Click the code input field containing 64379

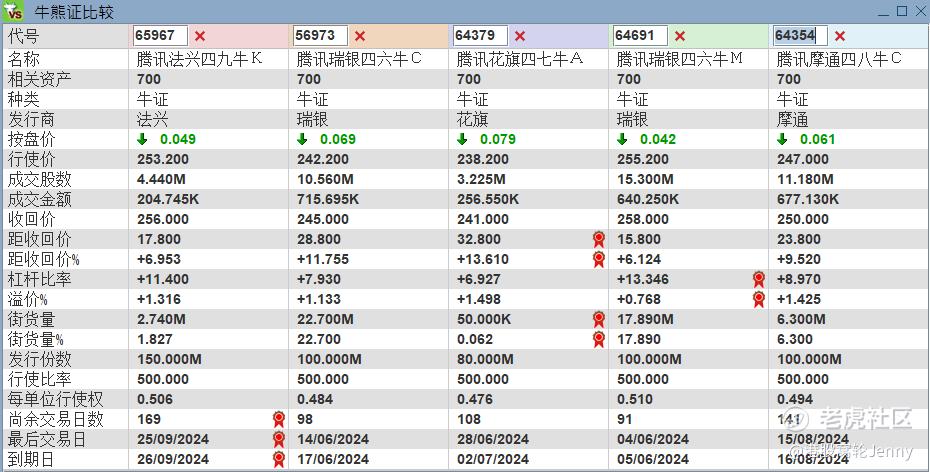[x=480, y=36]
